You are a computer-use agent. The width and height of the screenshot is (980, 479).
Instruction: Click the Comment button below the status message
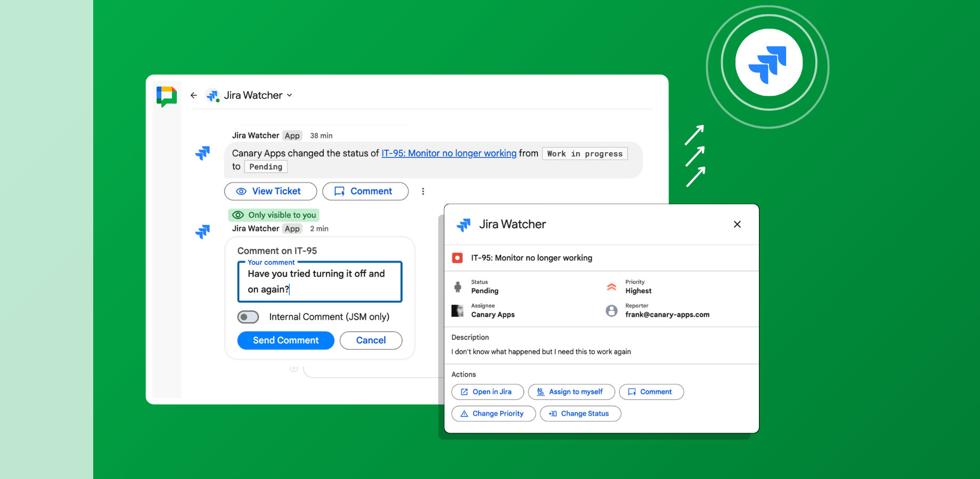click(x=365, y=191)
